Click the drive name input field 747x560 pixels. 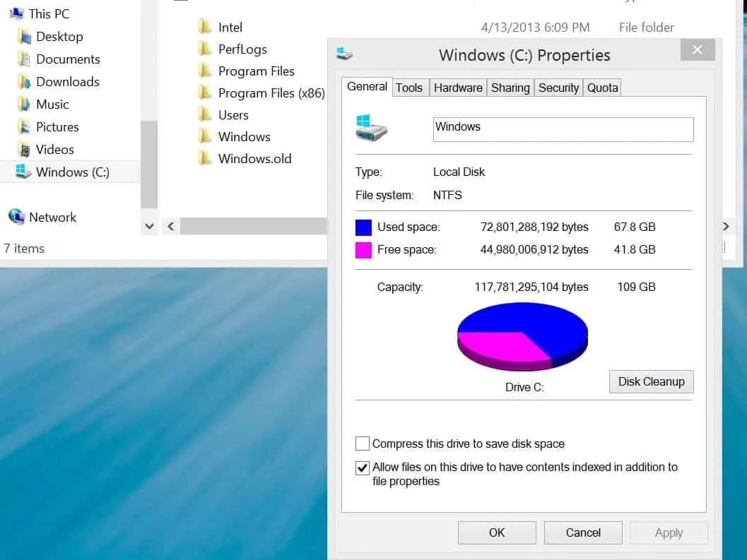point(563,129)
